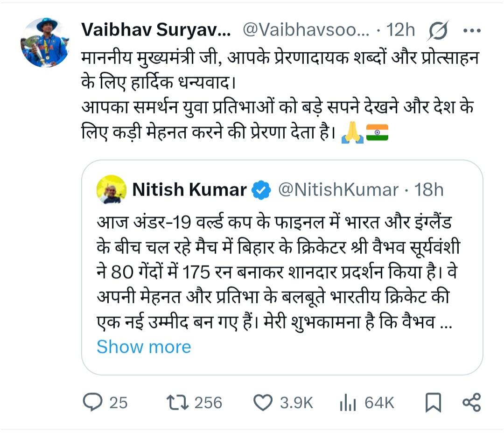Open Vaibhav Suryavanshi's profile picture

pos(45,42)
